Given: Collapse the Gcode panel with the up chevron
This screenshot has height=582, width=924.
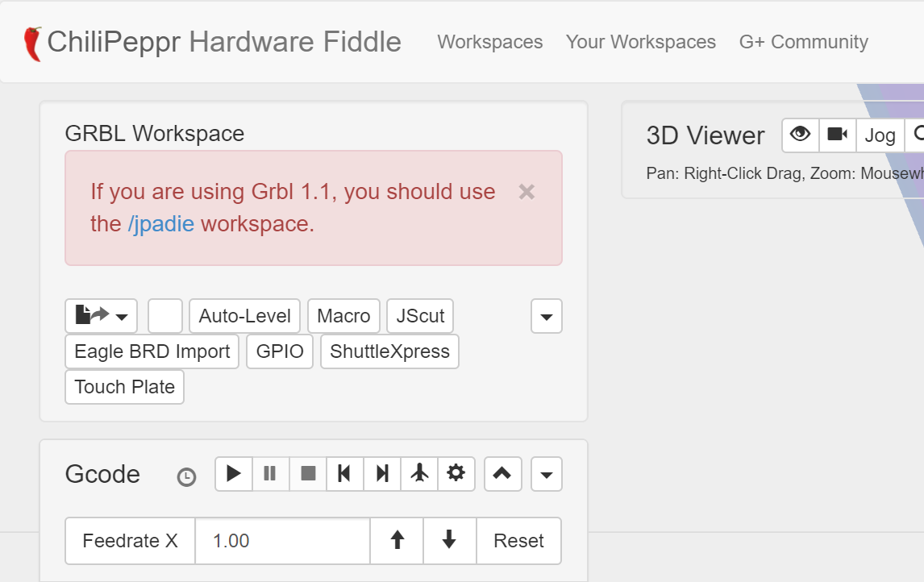Looking at the screenshot, I should [x=502, y=474].
